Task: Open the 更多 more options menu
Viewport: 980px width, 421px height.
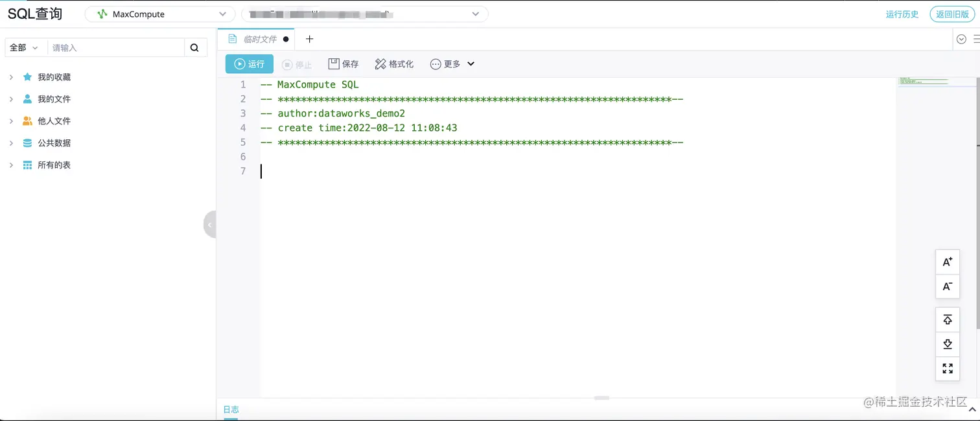Action: tap(452, 64)
